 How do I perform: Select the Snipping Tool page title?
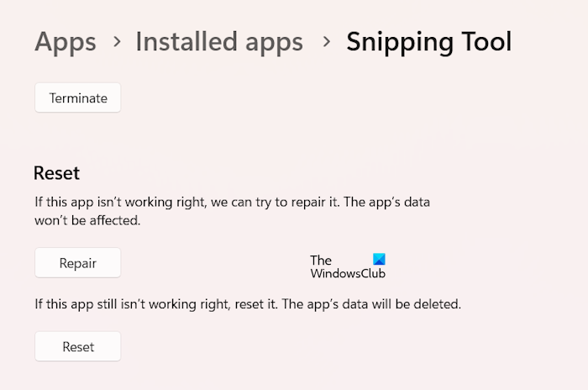click(428, 41)
